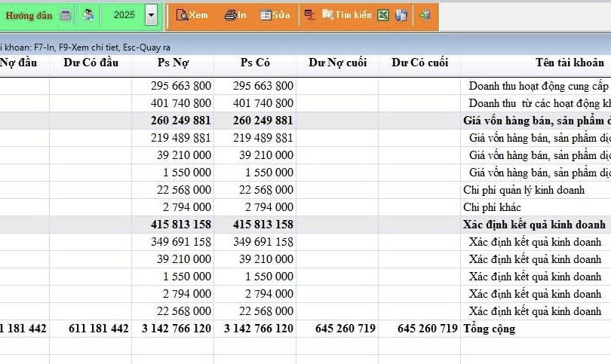
Task: Open Tìm kiếm search tool
Action: pyautogui.click(x=346, y=15)
